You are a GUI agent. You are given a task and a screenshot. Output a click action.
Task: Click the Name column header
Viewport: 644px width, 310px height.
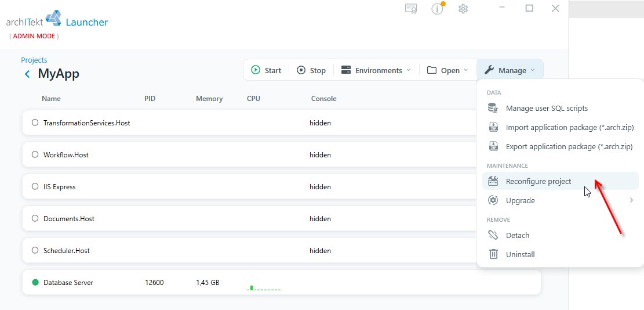pos(51,99)
